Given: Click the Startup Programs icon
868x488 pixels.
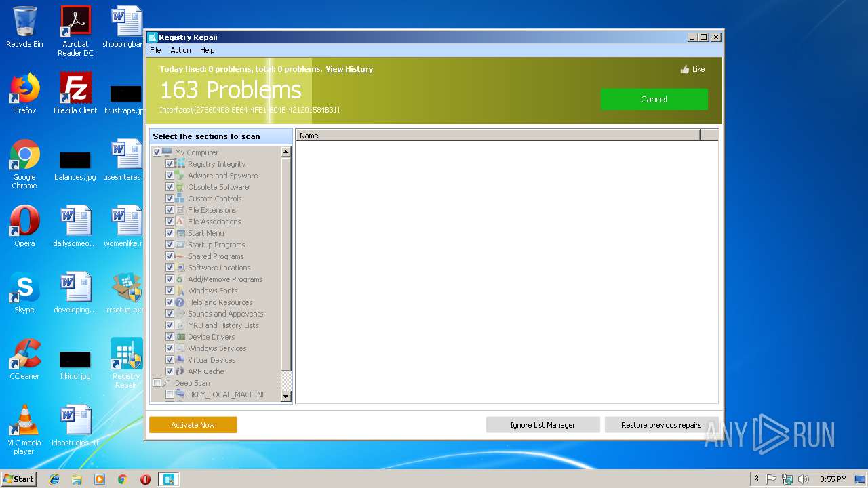Looking at the screenshot, I should pyautogui.click(x=180, y=245).
